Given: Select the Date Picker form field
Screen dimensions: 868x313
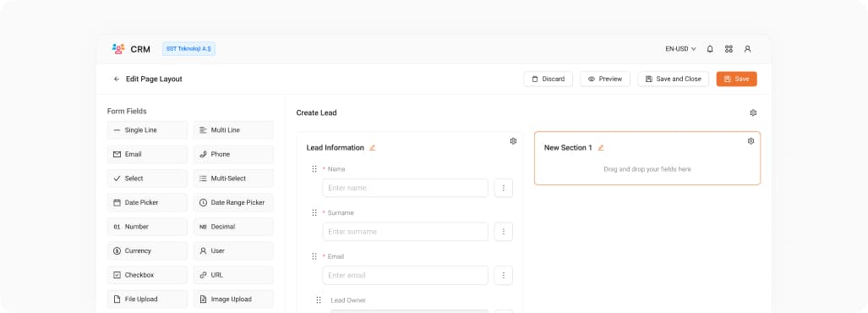Looking at the screenshot, I should click(x=147, y=203).
